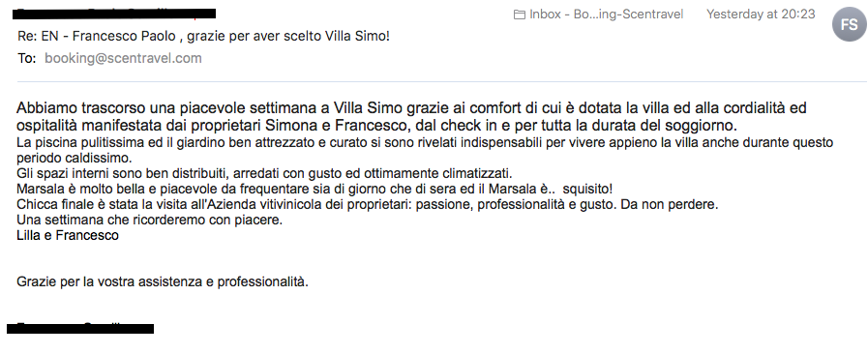868x354 pixels.
Task: Click the sentence starting 'Chicca finale è stata'
Action: coord(367,204)
